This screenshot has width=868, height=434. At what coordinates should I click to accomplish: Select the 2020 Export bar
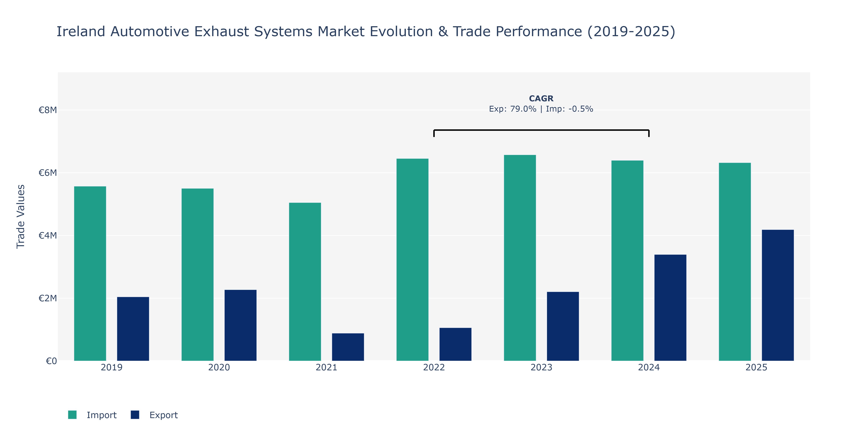coord(241,325)
